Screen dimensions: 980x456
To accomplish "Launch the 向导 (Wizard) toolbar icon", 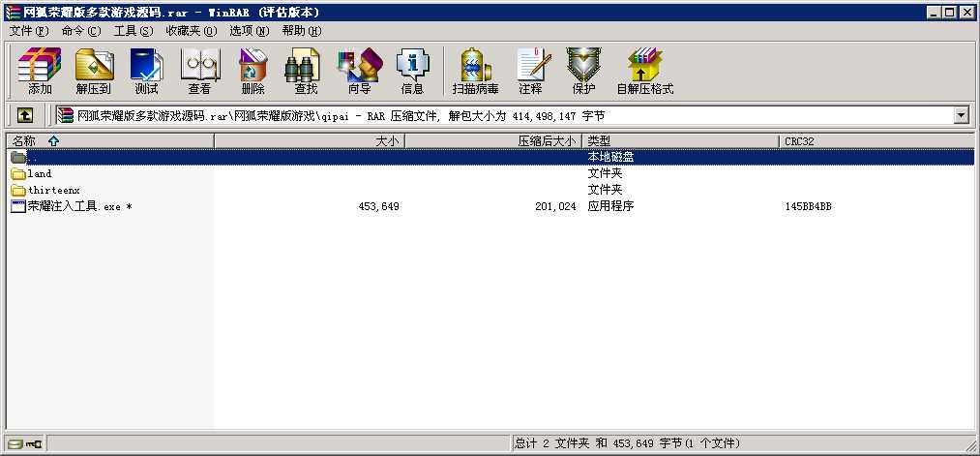I will [359, 65].
